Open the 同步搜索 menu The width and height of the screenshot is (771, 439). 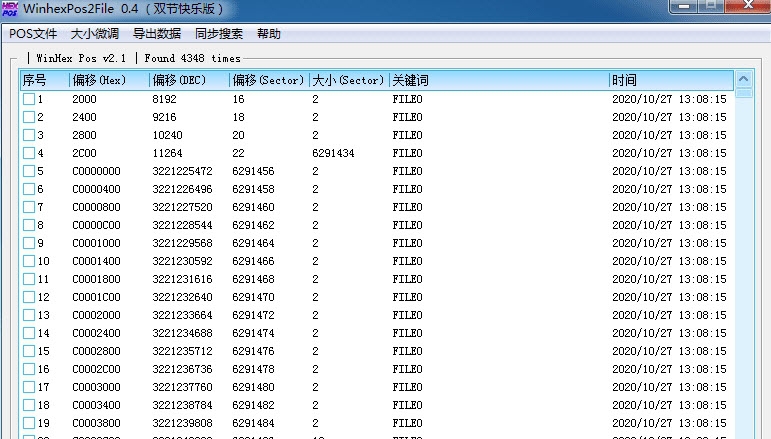[x=219, y=34]
